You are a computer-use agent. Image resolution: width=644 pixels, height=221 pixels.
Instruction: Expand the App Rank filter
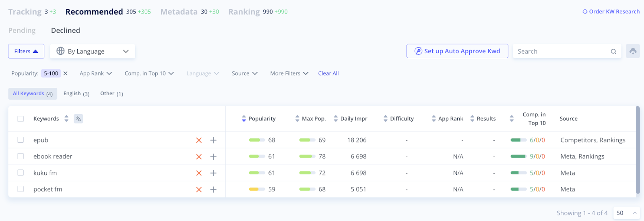click(x=95, y=73)
